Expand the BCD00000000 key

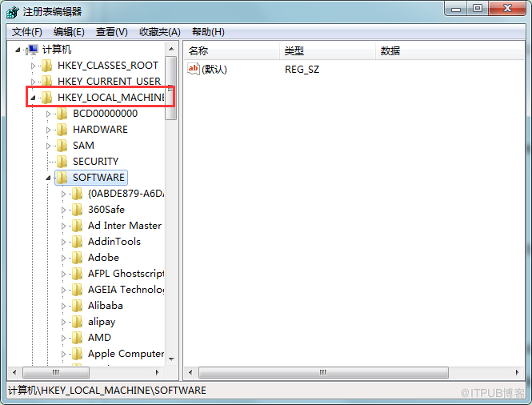(48, 114)
